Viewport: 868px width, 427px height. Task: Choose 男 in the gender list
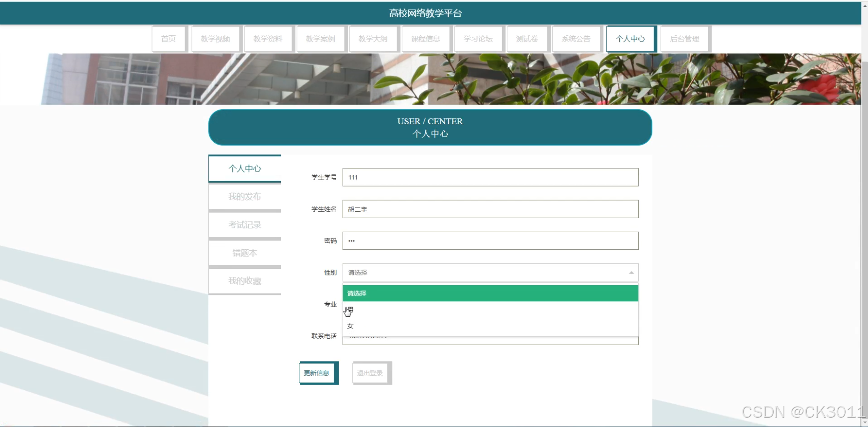click(490, 310)
